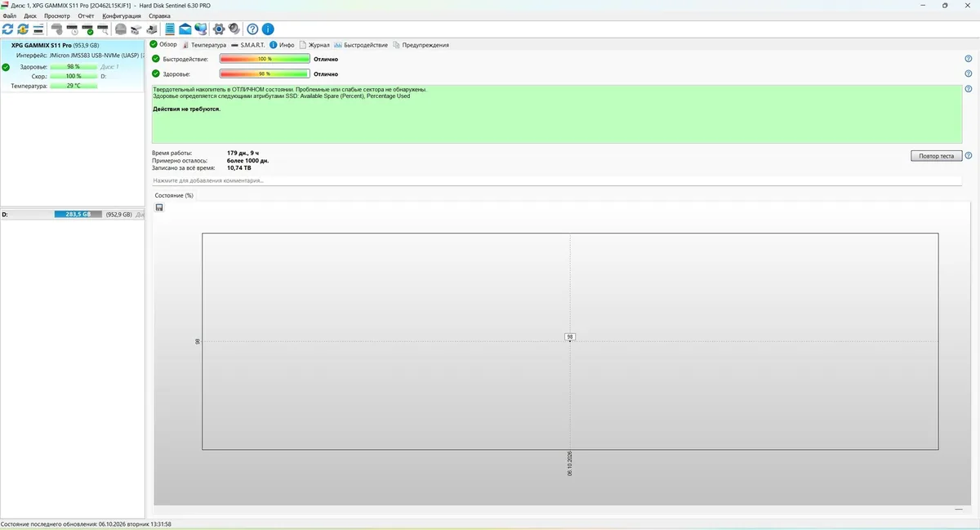Open the blue notepad report icon
This screenshot has height=530, width=980.
pos(170,29)
